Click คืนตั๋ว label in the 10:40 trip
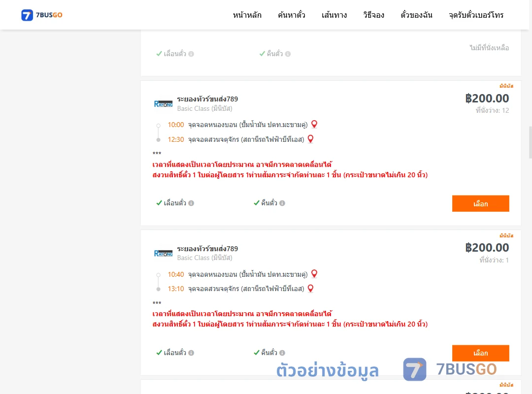The image size is (532, 394). pos(269,353)
